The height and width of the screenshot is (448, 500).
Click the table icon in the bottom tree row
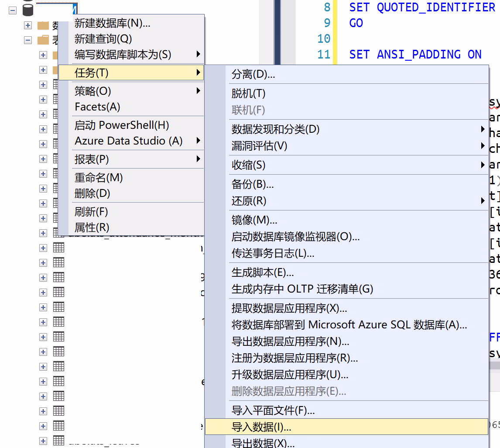[58, 440]
